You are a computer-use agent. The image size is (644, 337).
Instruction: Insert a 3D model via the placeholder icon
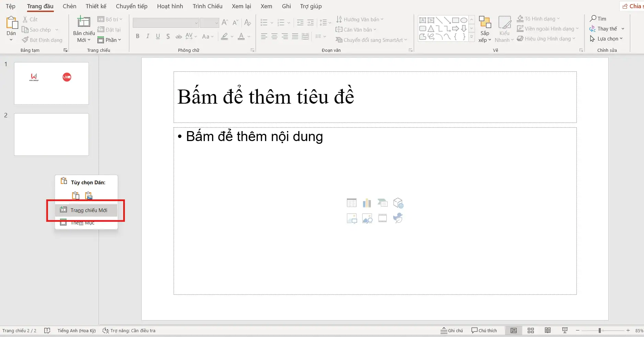pos(399,203)
